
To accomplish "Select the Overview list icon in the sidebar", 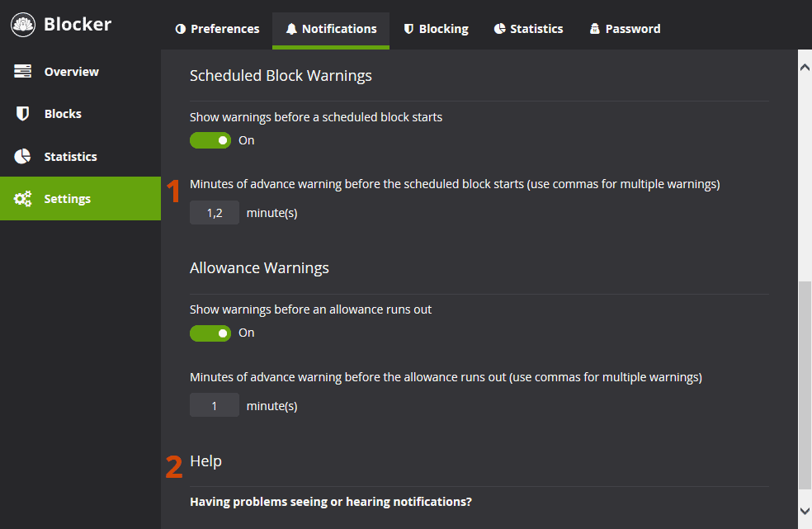I will pos(22,71).
